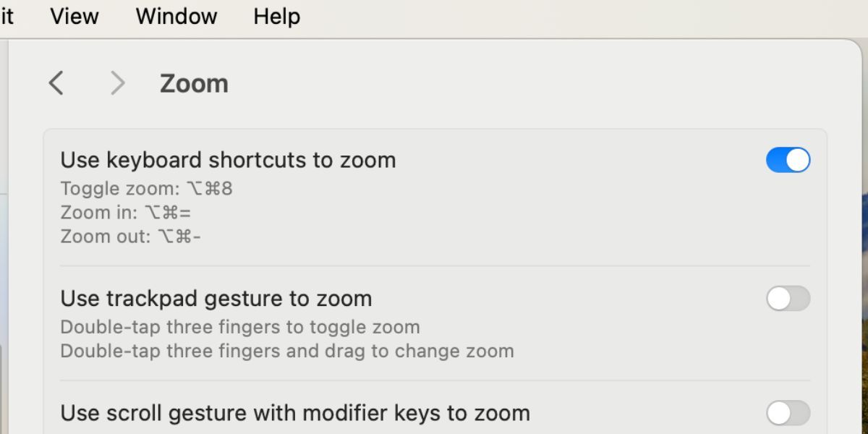Click the Zoom out shortcut text
The height and width of the screenshot is (434, 868).
click(130, 237)
